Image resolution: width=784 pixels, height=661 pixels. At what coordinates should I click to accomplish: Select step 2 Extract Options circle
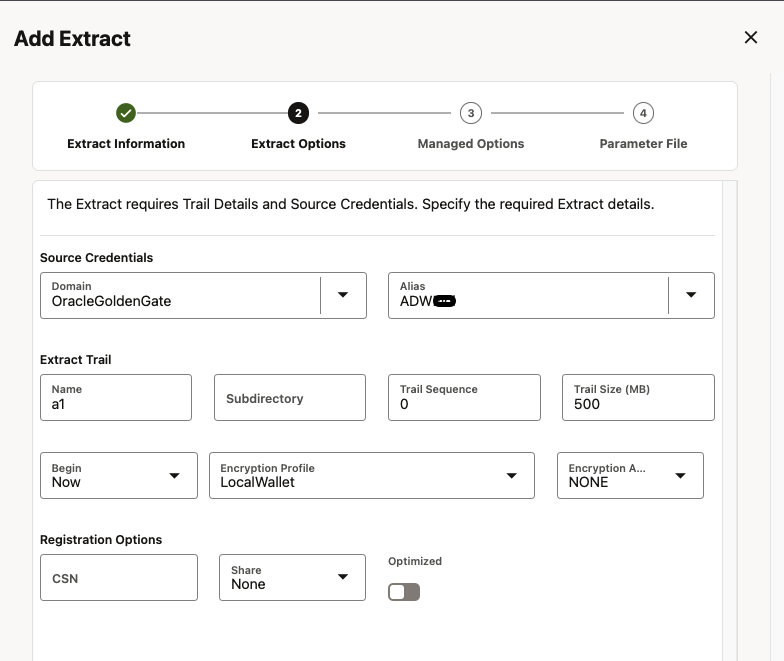click(x=298, y=113)
